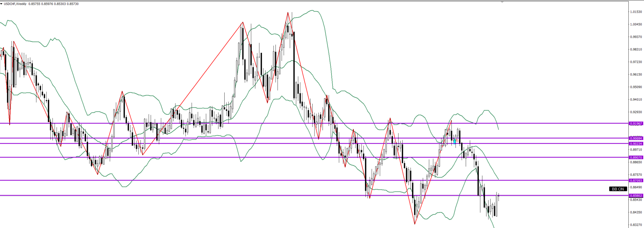The width and height of the screenshot is (644, 228).
Task: Click the 0.85802 purple price tag
Action: [x=636, y=195]
